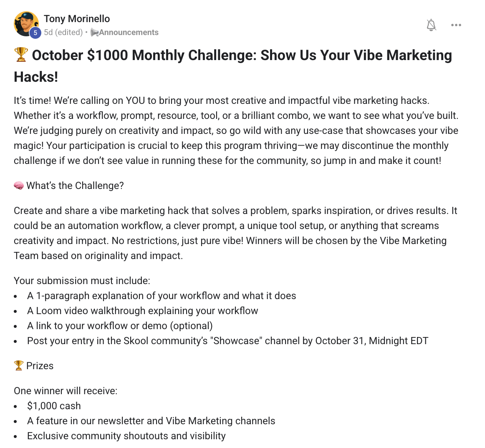The width and height of the screenshot is (485, 448).
Task: Click the Prizes heading text
Action: [40, 366]
